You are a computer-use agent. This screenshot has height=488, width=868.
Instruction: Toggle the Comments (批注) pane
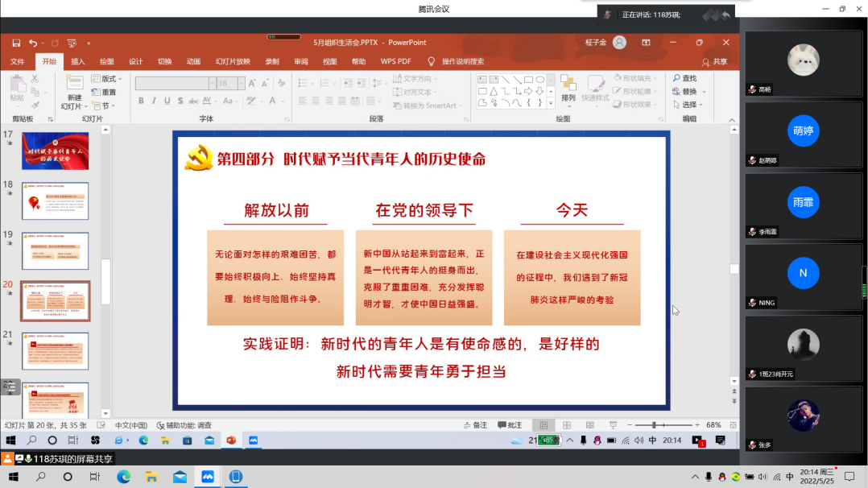point(510,424)
